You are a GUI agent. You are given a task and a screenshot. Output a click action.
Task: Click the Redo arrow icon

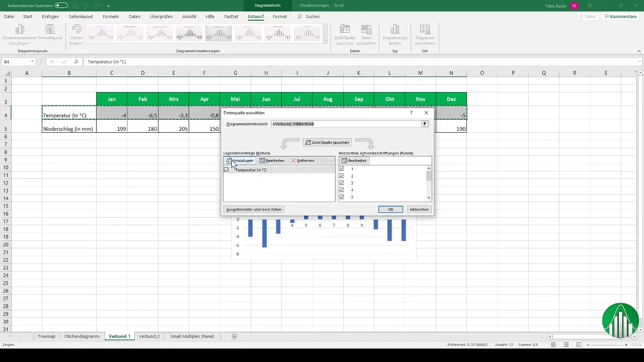tap(97, 5)
